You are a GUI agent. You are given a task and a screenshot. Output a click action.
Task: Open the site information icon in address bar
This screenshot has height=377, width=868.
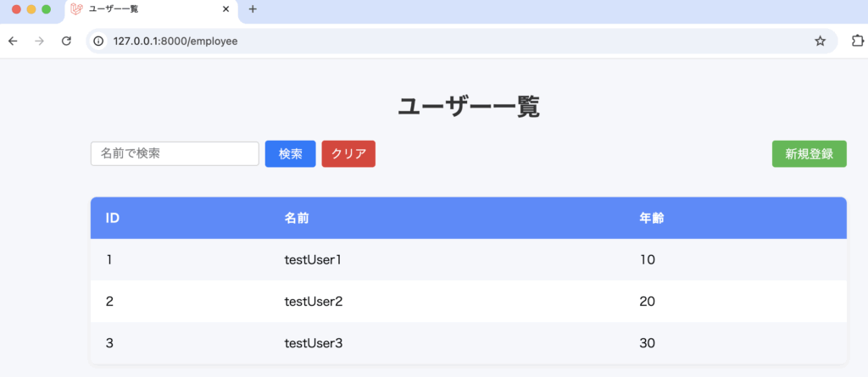click(98, 41)
